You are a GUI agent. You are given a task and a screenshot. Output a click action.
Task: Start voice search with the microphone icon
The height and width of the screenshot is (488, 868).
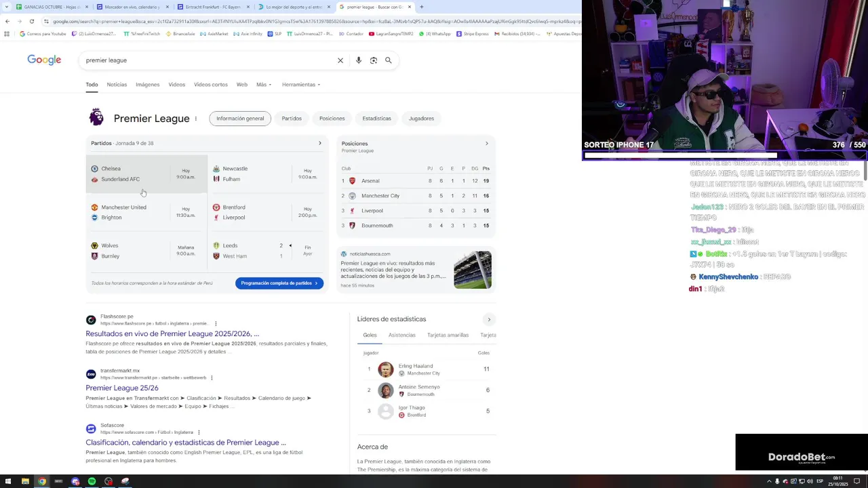point(359,60)
